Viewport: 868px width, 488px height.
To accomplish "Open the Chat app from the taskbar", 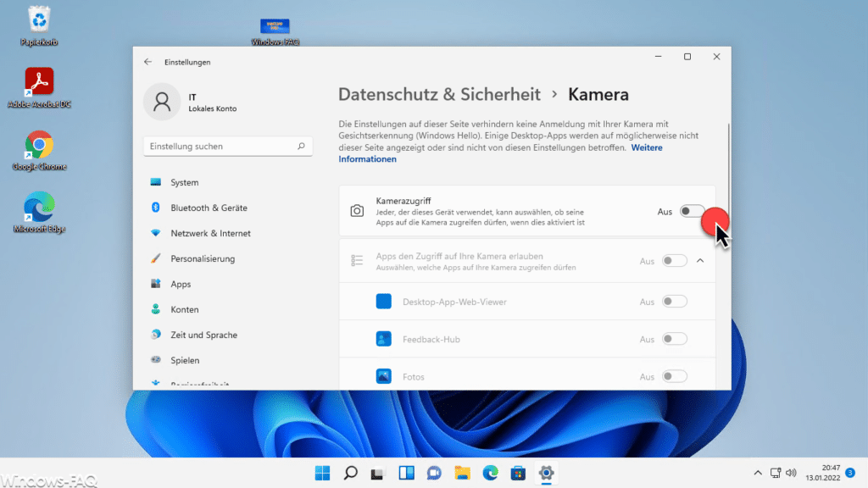I will pyautogui.click(x=434, y=473).
